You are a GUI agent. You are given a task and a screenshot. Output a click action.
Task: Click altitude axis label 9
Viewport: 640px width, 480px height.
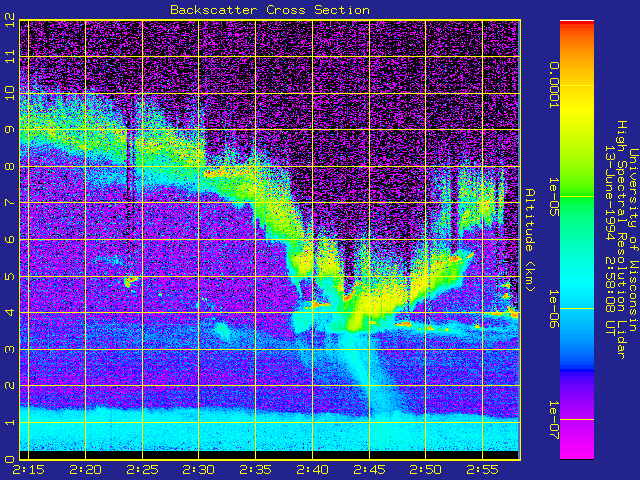coord(10,130)
